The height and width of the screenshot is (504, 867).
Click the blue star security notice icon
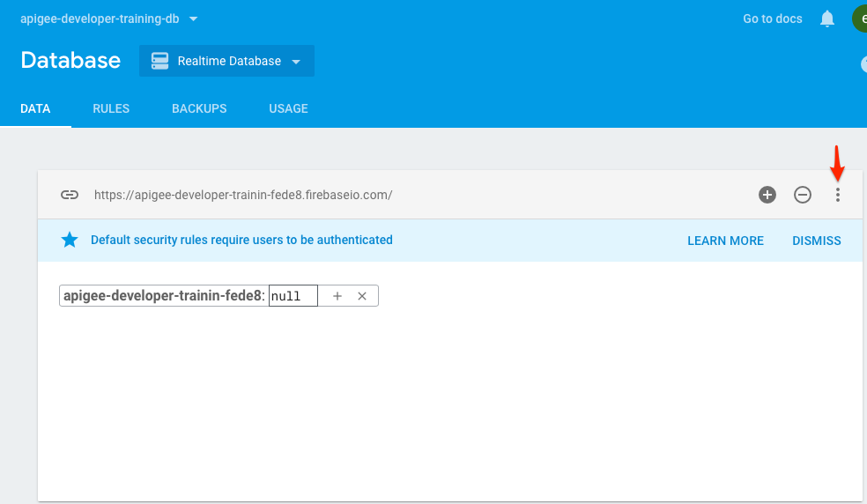tap(69, 241)
